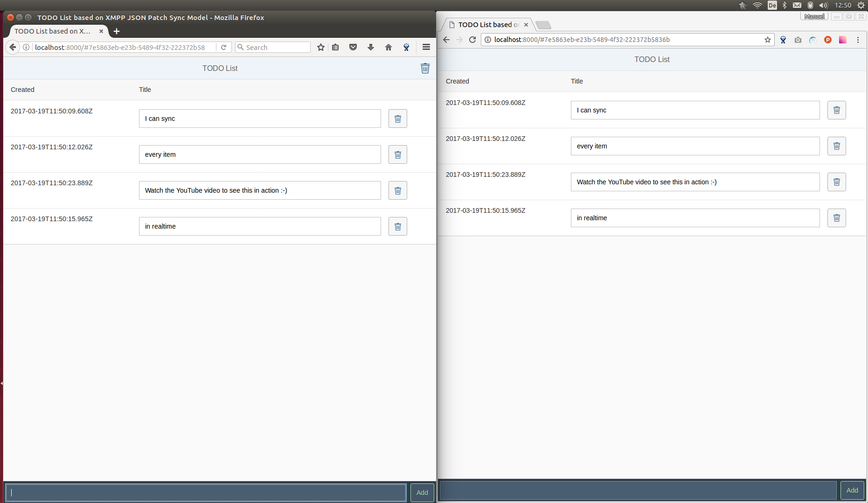The image size is (868, 503).
Task: Delete 'in realtime' row in Chrome
Action: pos(837,218)
